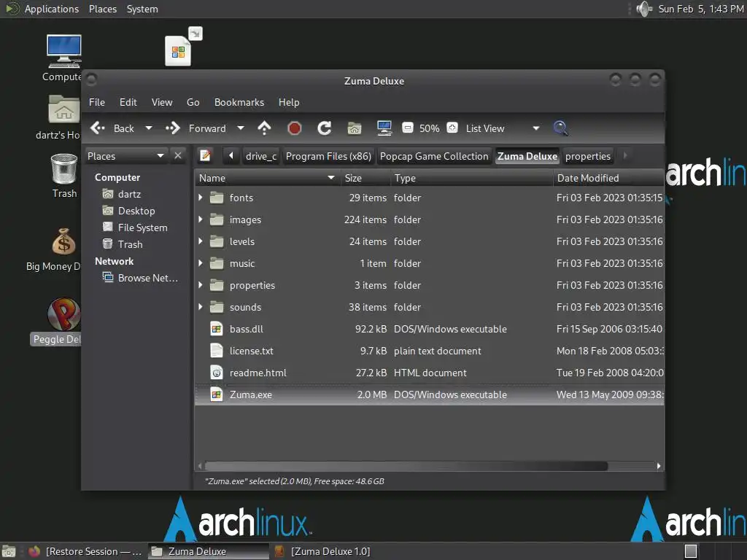Viewport: 747px width, 560px height.
Task: Open Computer from the toolbar monitor icon
Action: (384, 128)
